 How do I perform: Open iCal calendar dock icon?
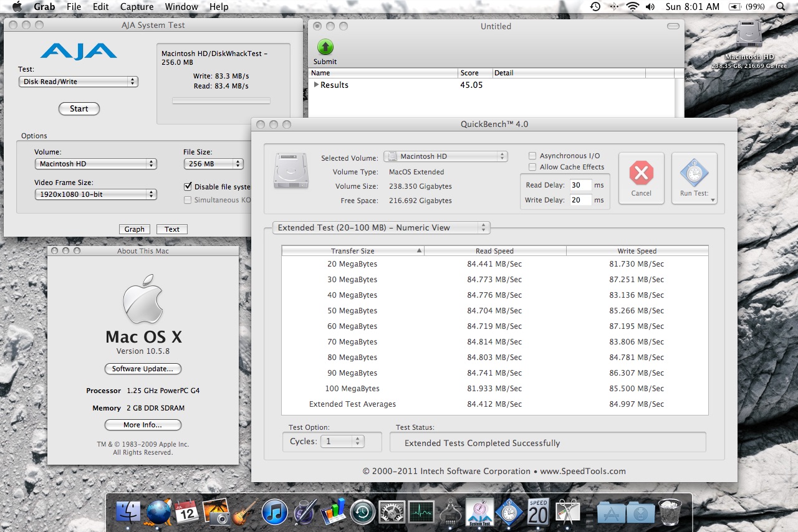[186, 512]
